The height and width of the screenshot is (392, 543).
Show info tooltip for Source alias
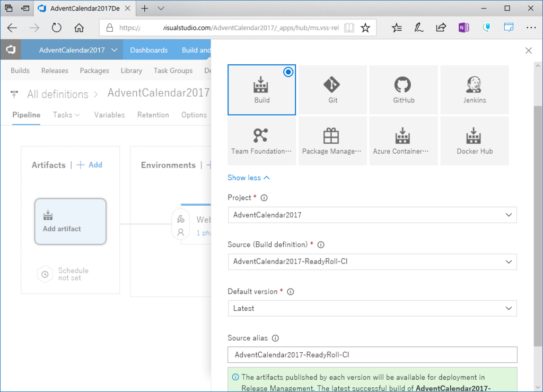pyautogui.click(x=275, y=338)
